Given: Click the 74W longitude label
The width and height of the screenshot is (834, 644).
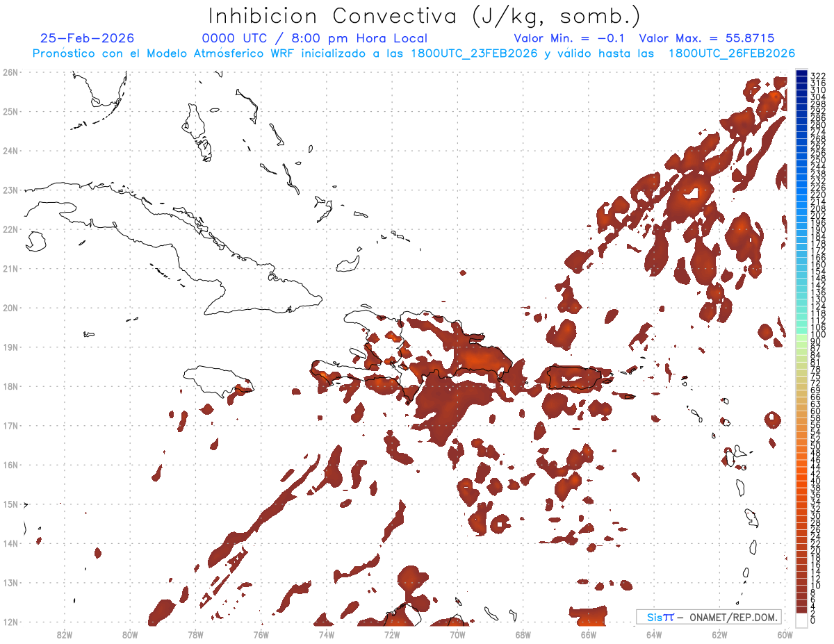Looking at the screenshot, I should point(326,634).
